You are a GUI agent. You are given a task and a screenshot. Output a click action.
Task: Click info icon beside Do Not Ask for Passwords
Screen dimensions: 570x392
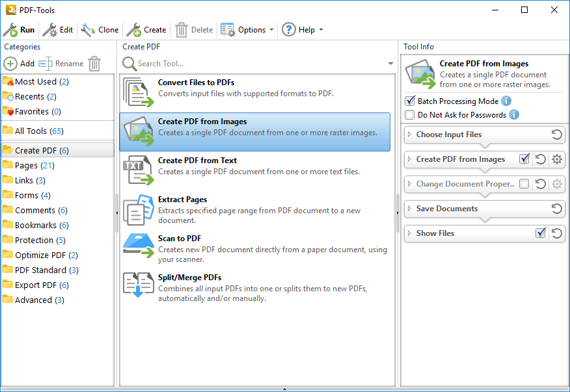click(x=513, y=114)
